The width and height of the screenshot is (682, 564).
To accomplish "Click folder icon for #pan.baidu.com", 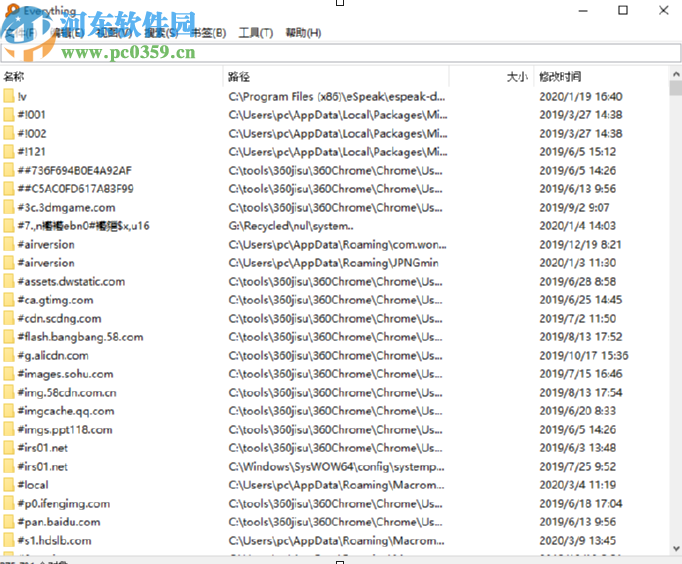I will click(x=9, y=522).
